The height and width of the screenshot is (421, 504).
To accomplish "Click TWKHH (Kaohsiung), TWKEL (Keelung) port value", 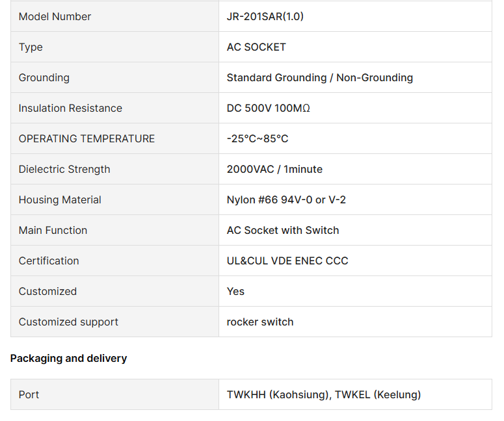I will (324, 394).
